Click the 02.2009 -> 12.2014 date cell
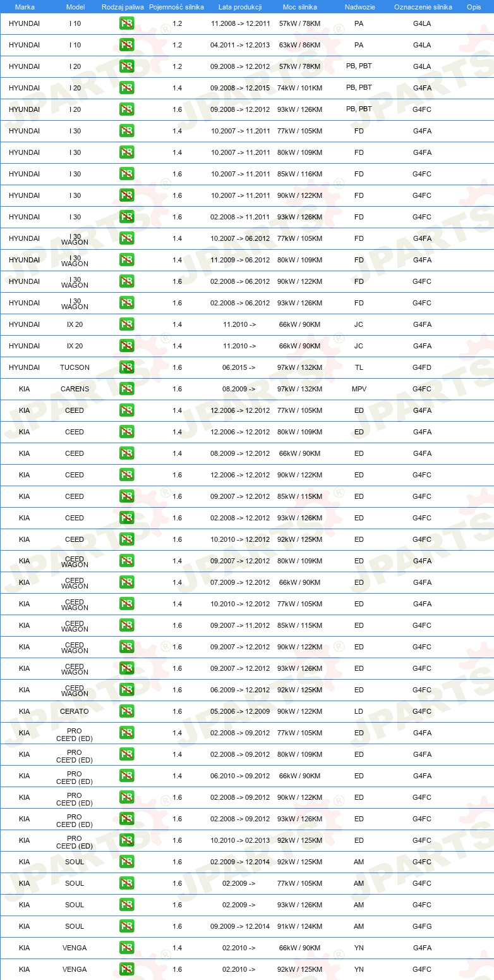494x980 pixels. (240, 862)
